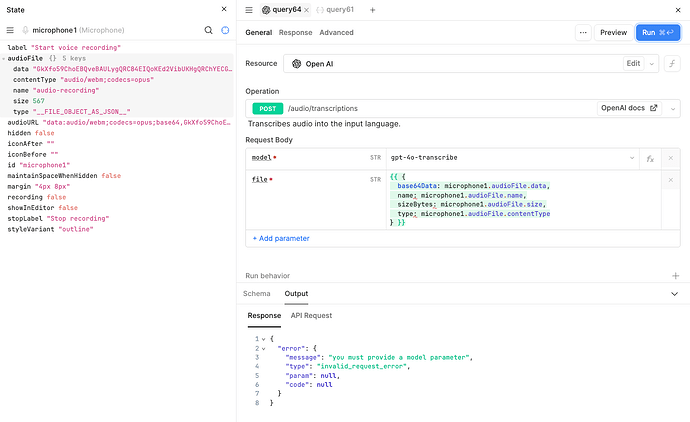Select the data base64 value row
The image size is (690, 422).
point(122,69)
